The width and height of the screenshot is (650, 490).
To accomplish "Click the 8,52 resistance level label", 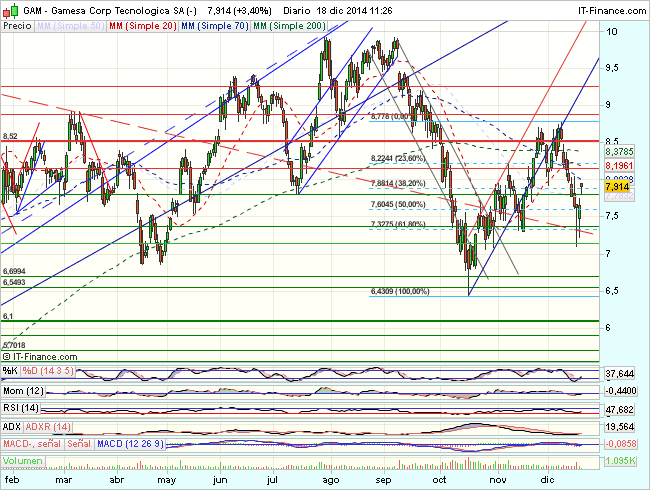I will [10, 136].
